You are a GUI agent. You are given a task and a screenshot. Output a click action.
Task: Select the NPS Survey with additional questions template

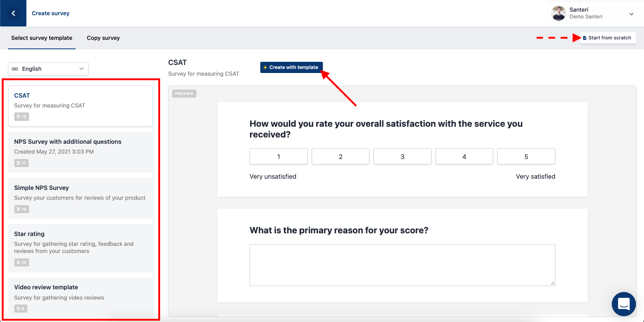[80, 152]
